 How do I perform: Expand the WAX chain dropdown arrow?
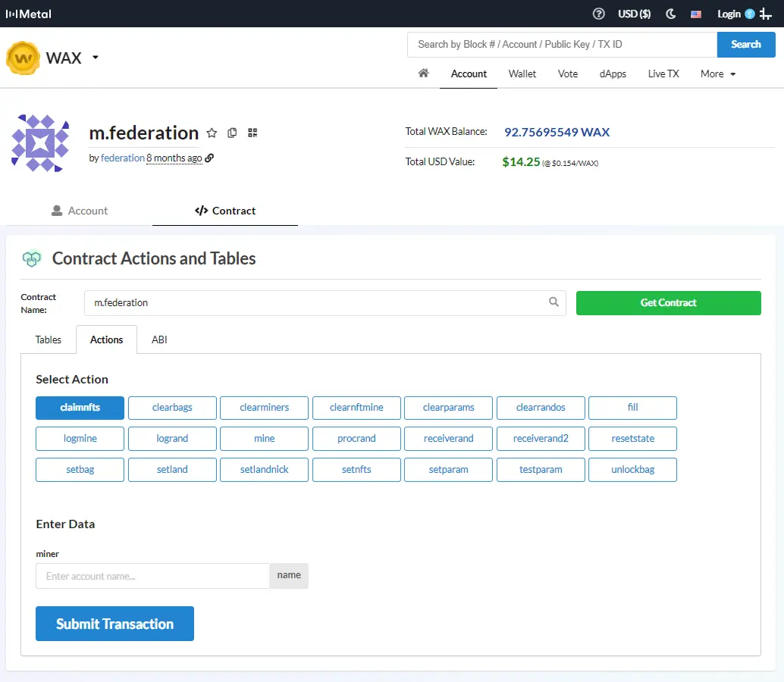pyautogui.click(x=96, y=58)
